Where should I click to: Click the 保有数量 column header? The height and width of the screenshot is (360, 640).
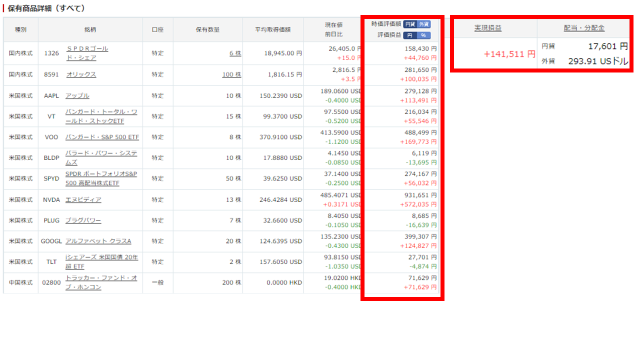pos(207,29)
